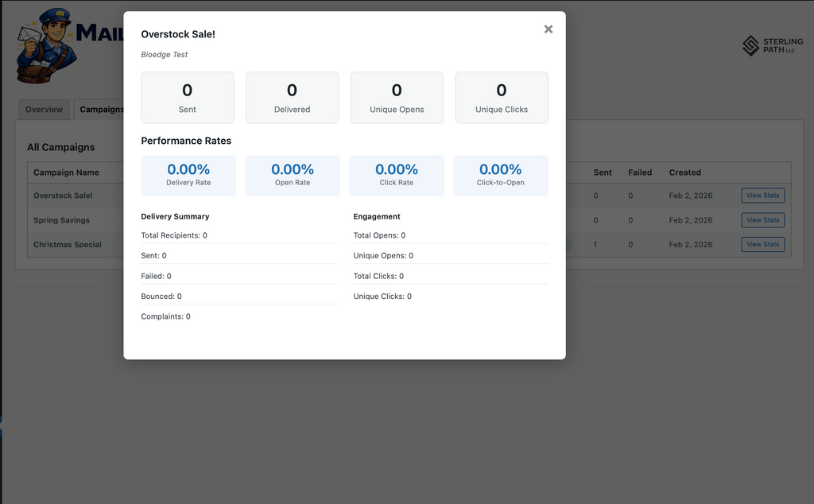Click View Stats for Spring Savings
The width and height of the screenshot is (814, 504).
coord(762,220)
